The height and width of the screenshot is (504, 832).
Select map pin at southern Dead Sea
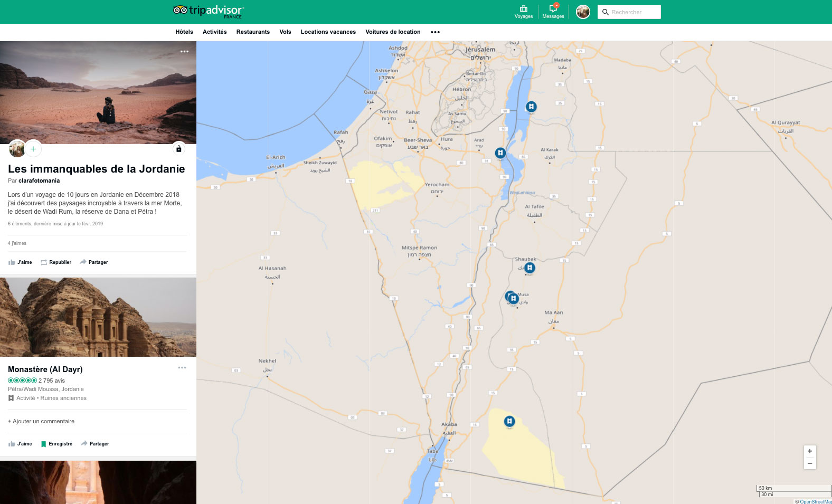(x=500, y=153)
